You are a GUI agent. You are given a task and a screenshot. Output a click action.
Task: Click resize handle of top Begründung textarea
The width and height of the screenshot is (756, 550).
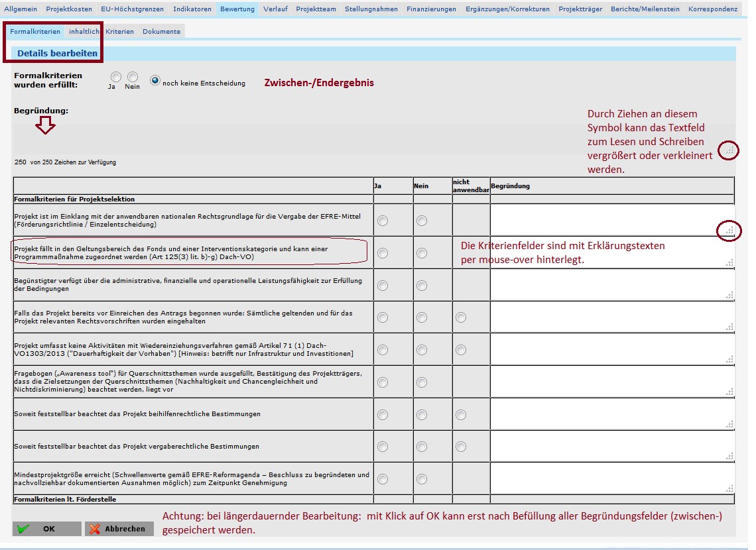click(x=729, y=151)
